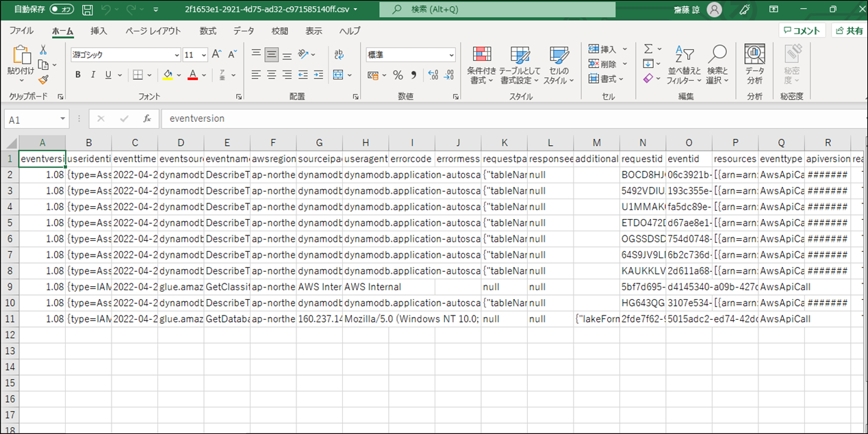Viewport: 868px width, 434px height.
Task: Click the Format Painter brush icon
Action: click(44, 79)
